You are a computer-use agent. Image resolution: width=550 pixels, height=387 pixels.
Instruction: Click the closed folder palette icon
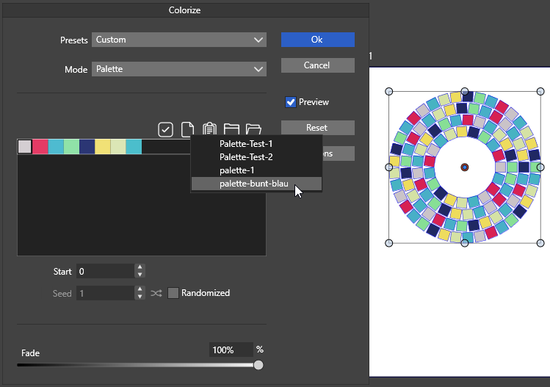pyautogui.click(x=232, y=129)
